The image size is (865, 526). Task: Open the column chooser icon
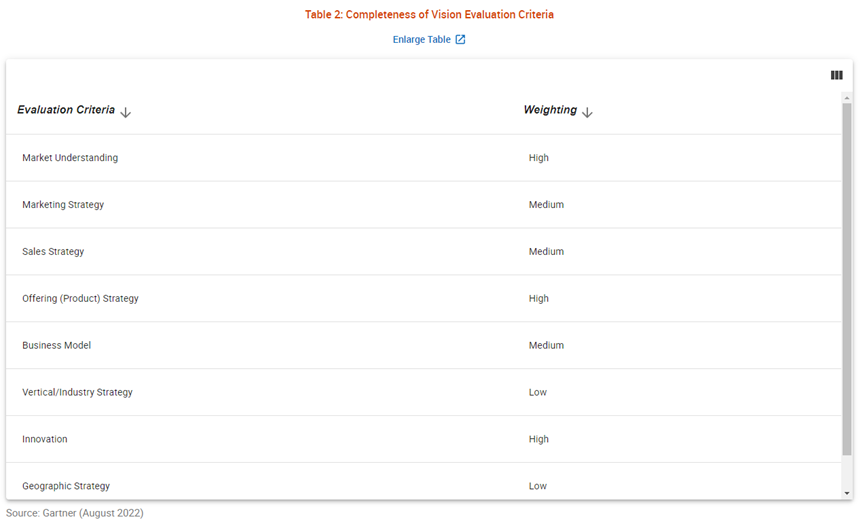(836, 75)
